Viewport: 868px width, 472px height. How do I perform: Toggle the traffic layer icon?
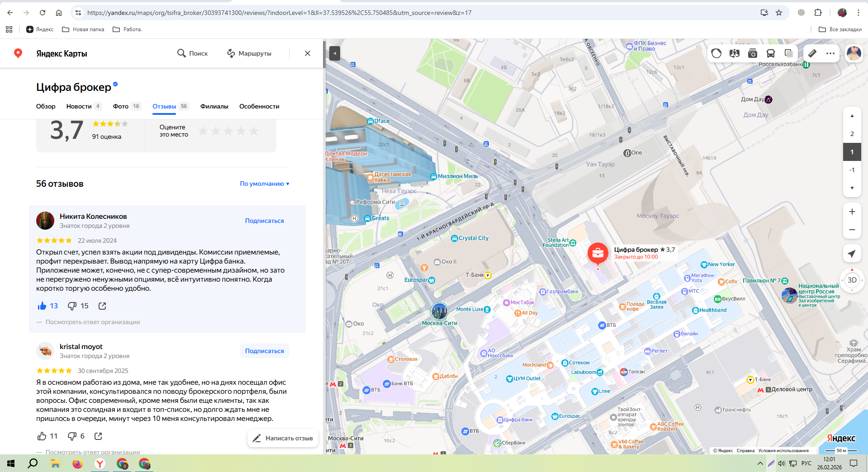tap(716, 53)
